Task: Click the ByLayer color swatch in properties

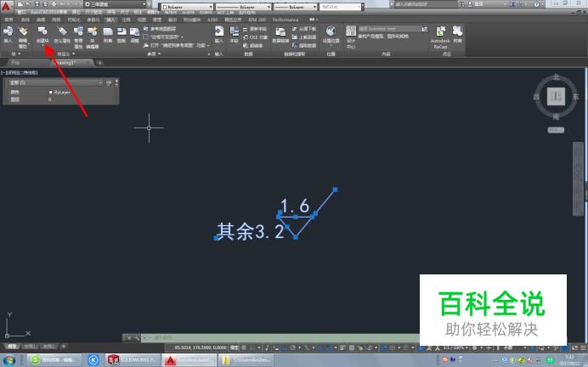Action: [x=51, y=93]
